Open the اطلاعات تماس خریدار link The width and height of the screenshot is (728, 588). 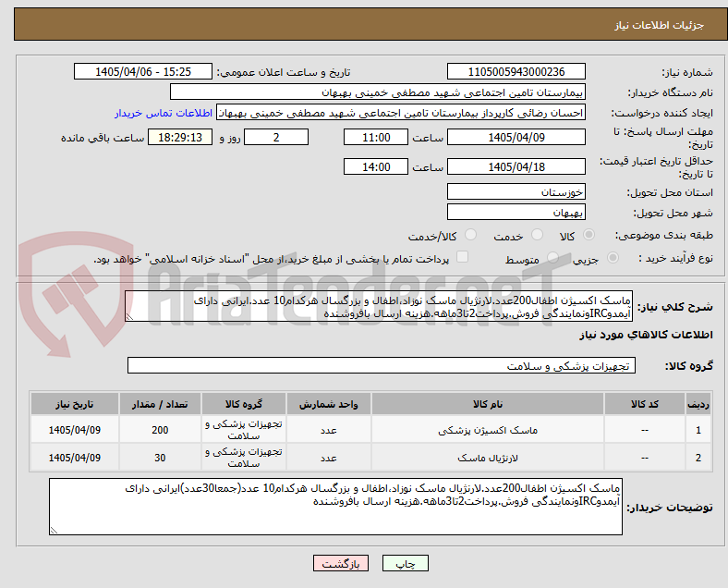click(164, 114)
